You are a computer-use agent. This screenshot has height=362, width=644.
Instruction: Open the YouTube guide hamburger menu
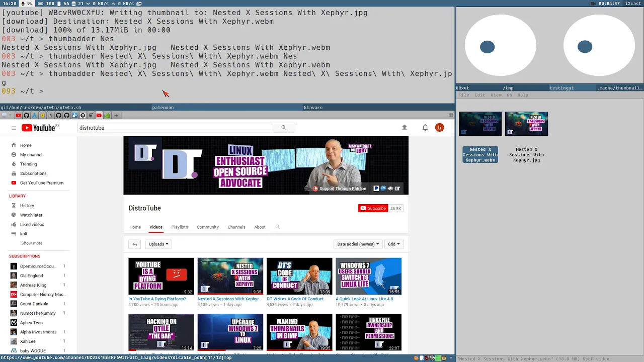coord(14,128)
